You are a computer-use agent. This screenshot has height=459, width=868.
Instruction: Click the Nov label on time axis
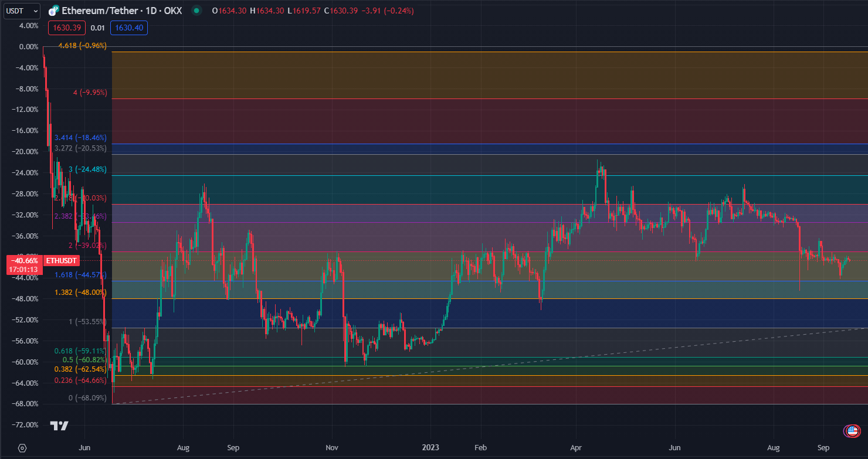[x=332, y=447]
